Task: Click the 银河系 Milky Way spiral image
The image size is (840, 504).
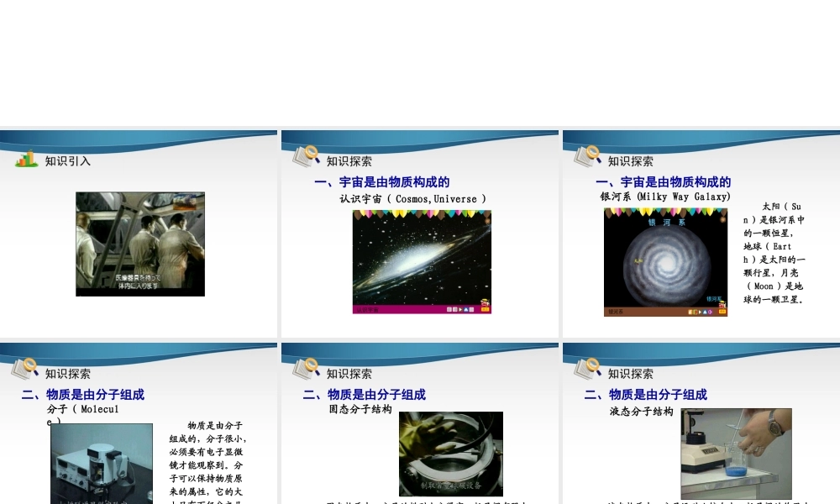Action: [666, 262]
